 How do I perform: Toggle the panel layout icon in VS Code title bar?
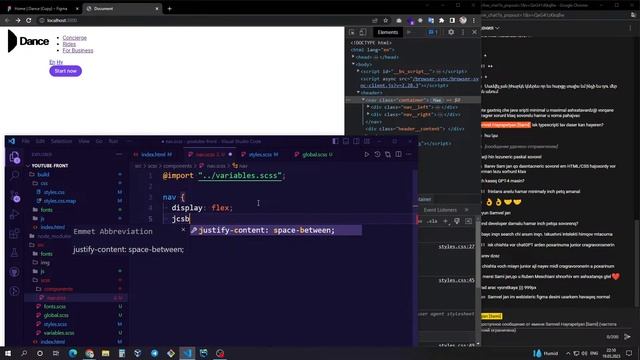coord(346,141)
